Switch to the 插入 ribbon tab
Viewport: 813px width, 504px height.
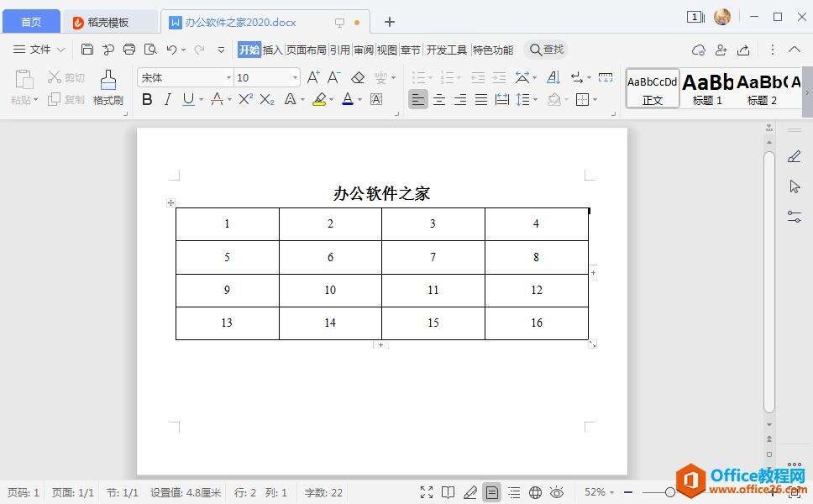272,50
